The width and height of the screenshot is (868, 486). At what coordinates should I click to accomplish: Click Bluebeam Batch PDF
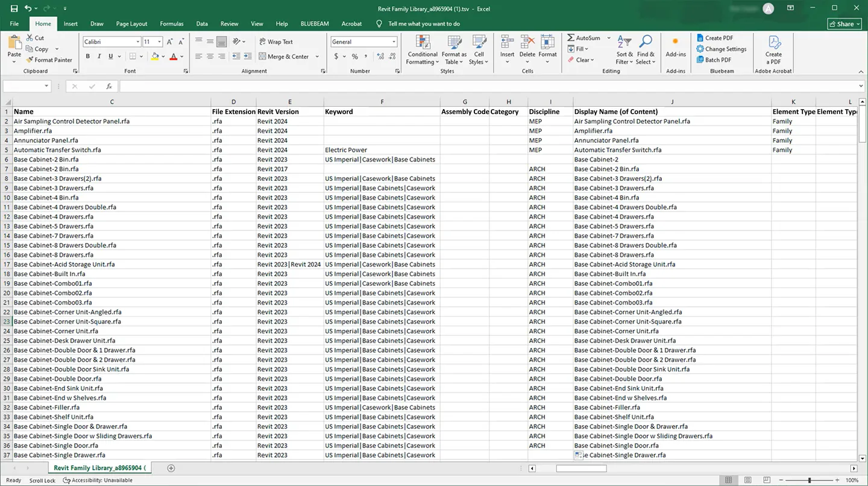[714, 60]
